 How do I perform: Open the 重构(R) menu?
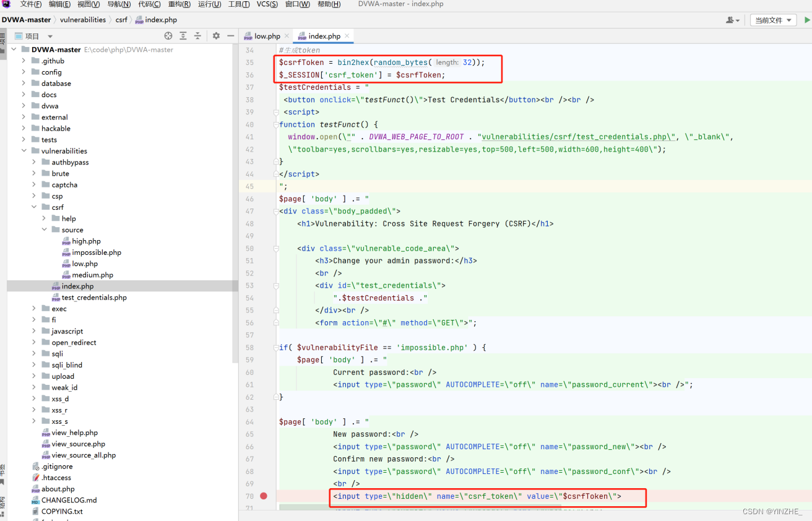click(x=179, y=4)
